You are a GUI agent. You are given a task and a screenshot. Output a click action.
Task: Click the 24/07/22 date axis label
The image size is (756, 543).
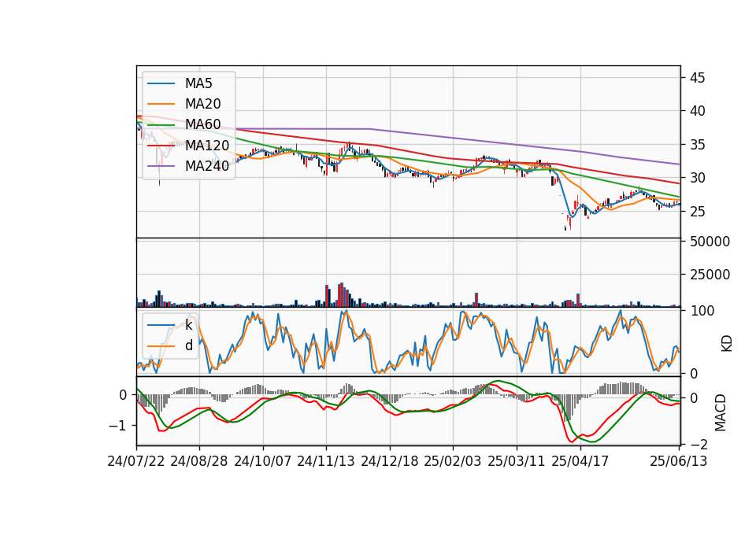(x=136, y=461)
